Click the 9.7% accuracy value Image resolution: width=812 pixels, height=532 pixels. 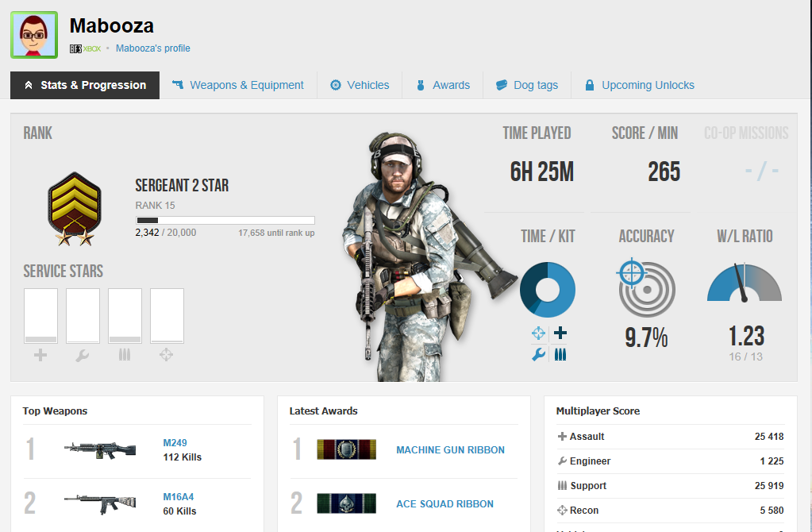pos(646,337)
